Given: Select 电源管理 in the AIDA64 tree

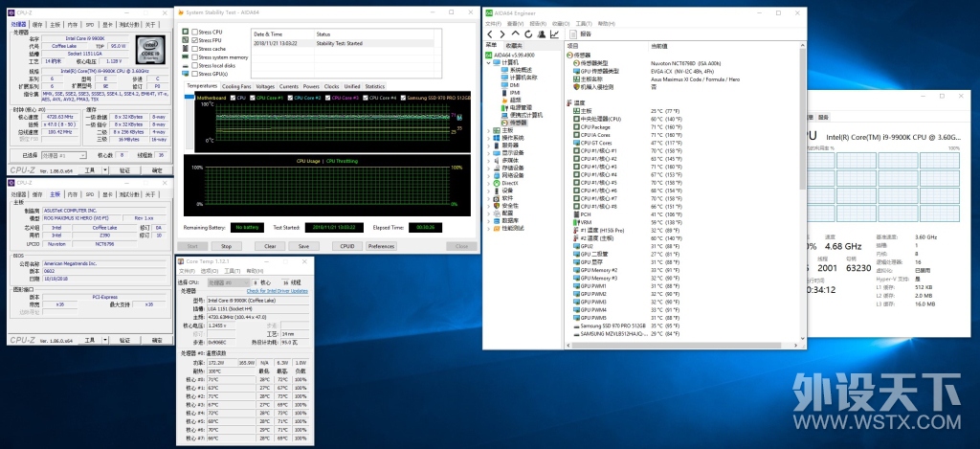Looking at the screenshot, I should 516,107.
